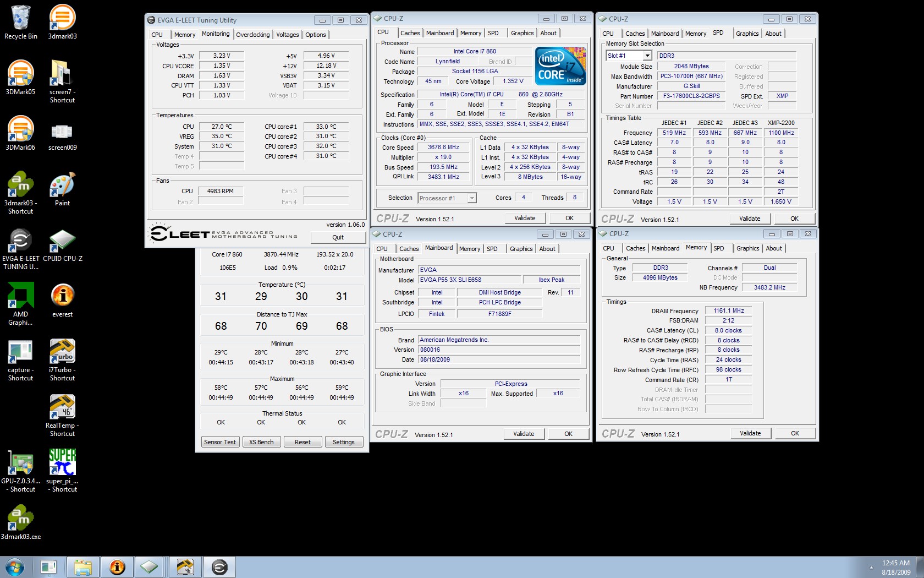Click the Everest taskbar icon

click(x=117, y=567)
